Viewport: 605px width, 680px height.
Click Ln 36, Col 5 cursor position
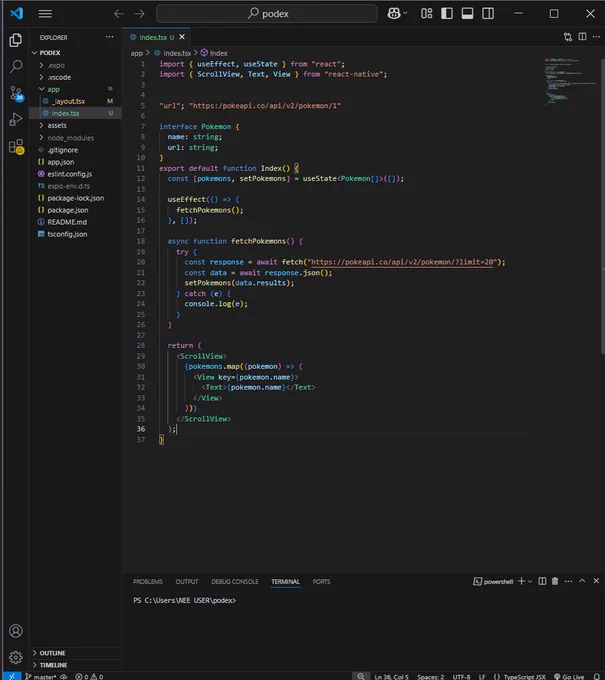[392, 677]
